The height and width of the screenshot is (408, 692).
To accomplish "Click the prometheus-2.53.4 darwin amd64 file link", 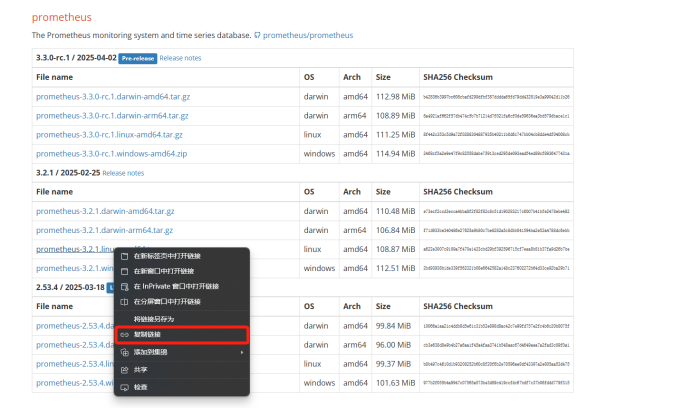I will click(75, 326).
